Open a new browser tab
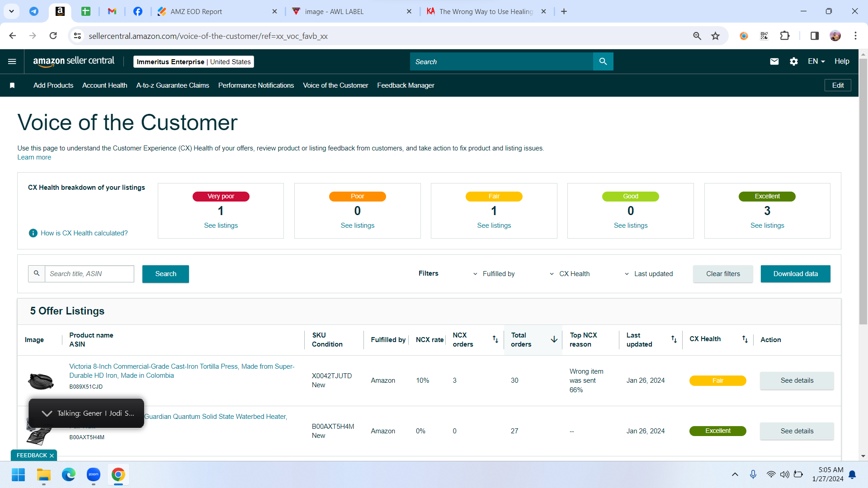The image size is (868, 488). (564, 11)
